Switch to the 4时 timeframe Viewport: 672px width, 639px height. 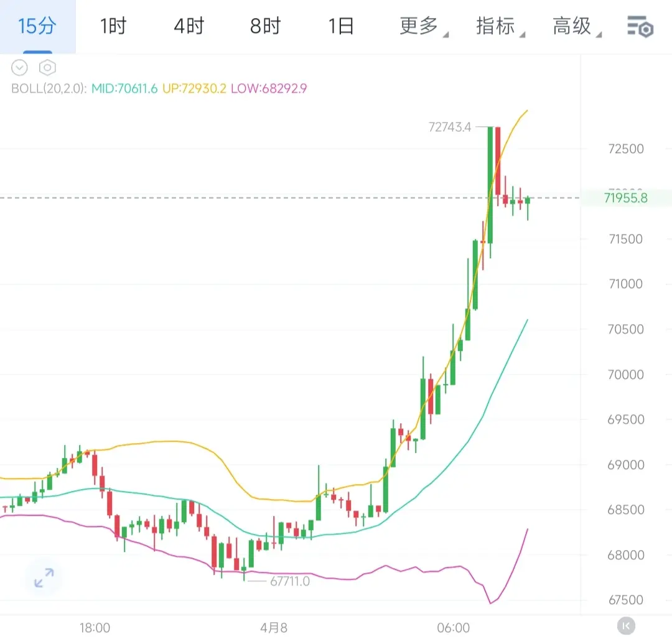(x=189, y=26)
